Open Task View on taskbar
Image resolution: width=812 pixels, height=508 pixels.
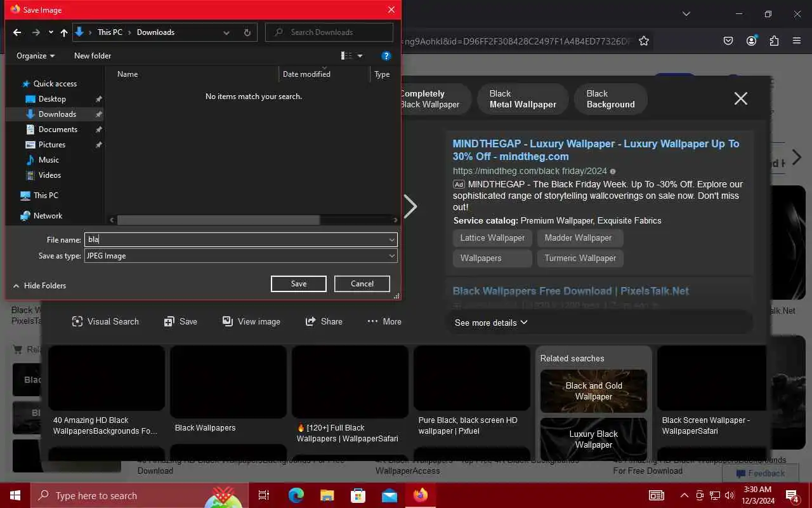tap(264, 495)
